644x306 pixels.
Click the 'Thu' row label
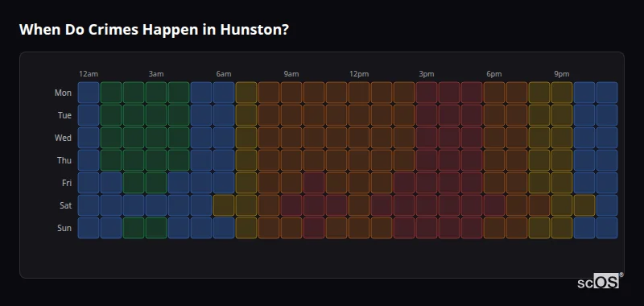[64, 160]
